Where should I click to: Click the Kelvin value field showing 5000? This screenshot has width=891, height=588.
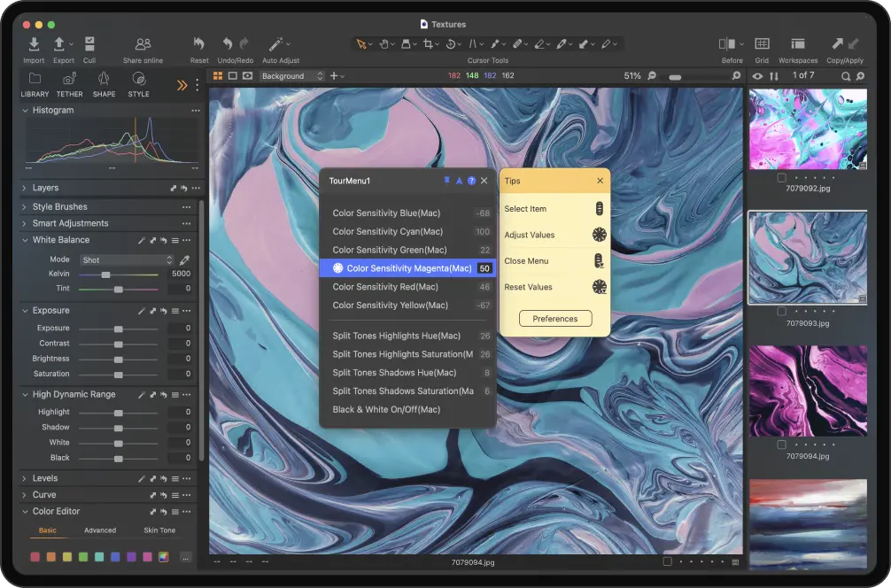coord(180,274)
